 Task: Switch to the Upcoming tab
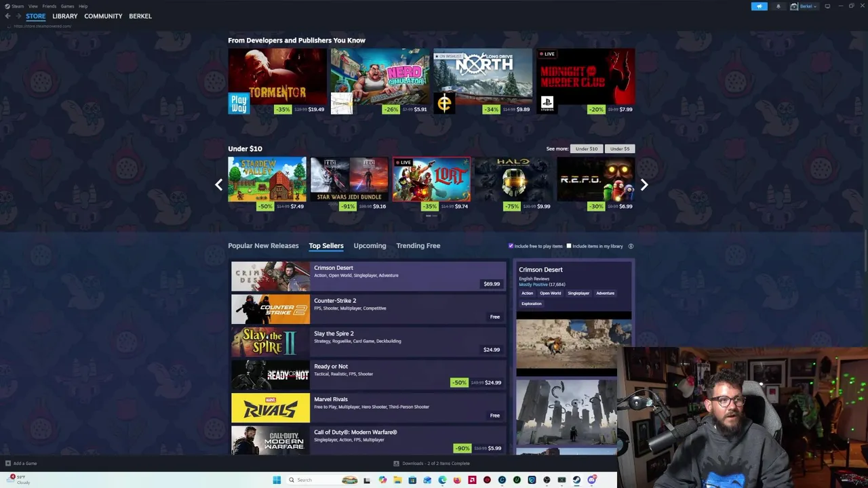tap(370, 246)
